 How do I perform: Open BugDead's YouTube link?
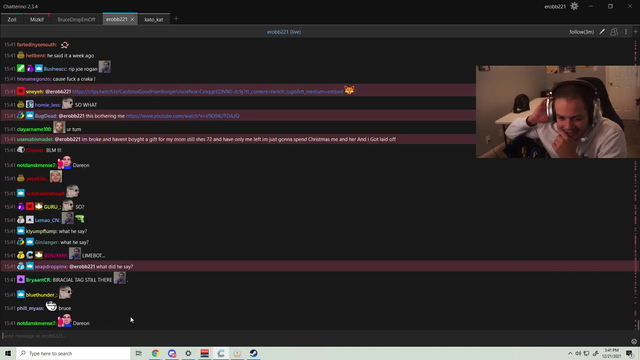click(x=182, y=116)
